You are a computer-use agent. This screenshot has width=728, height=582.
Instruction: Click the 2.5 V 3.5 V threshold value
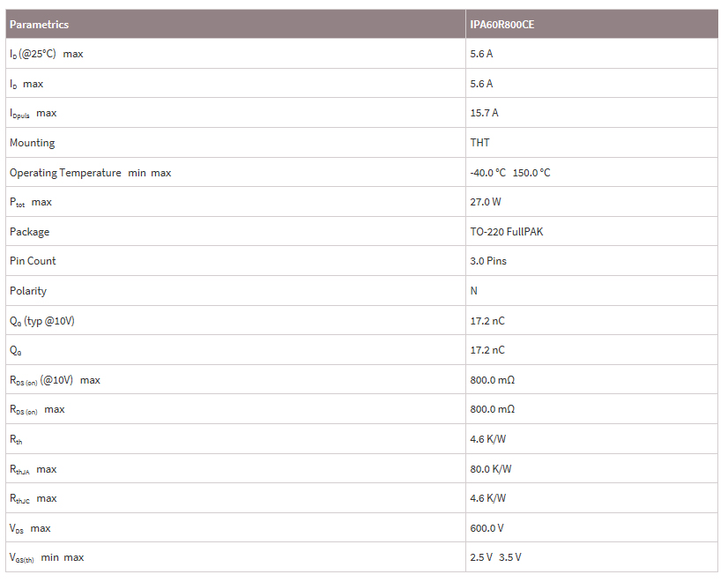(497, 557)
